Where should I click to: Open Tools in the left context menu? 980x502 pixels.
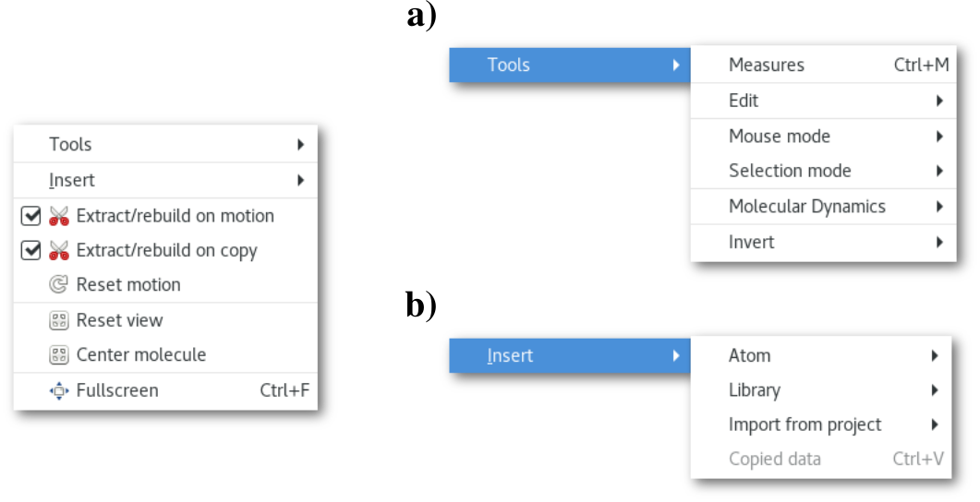tap(71, 144)
